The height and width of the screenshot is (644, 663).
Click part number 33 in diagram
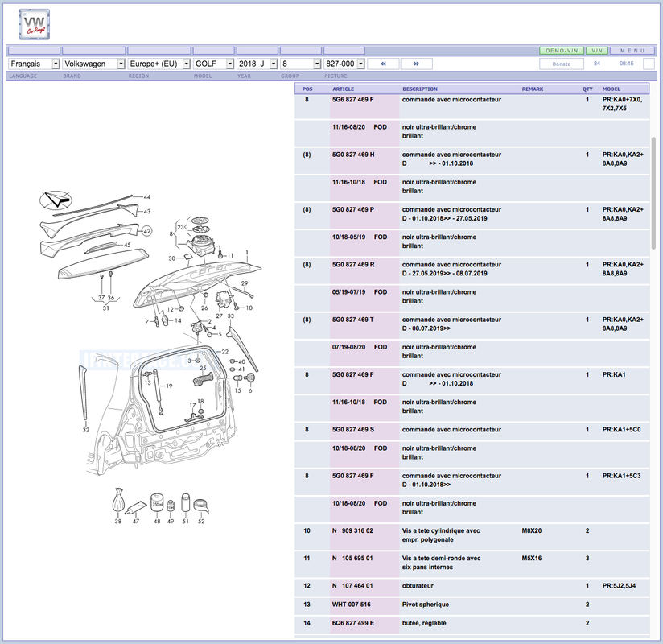230,316
